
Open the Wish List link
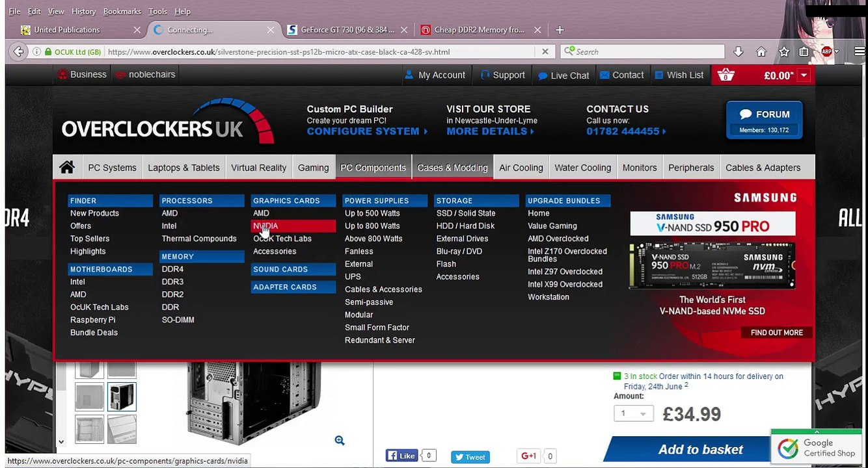(x=679, y=75)
